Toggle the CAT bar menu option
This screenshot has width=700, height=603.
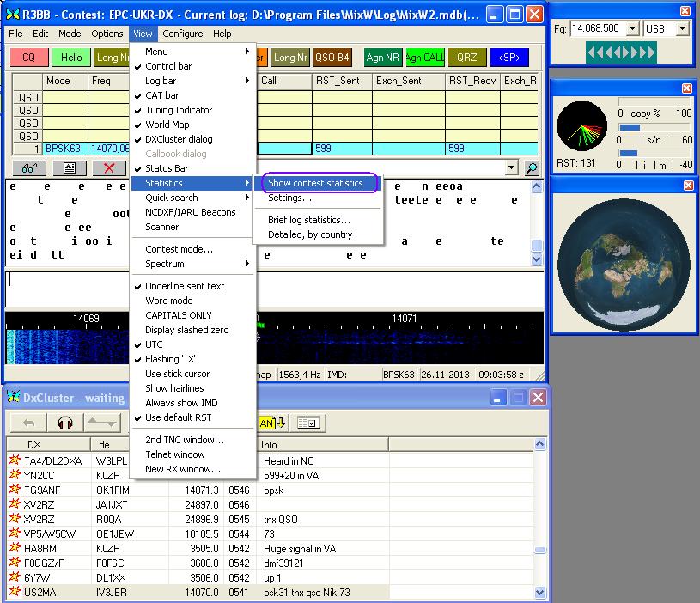[x=161, y=95]
